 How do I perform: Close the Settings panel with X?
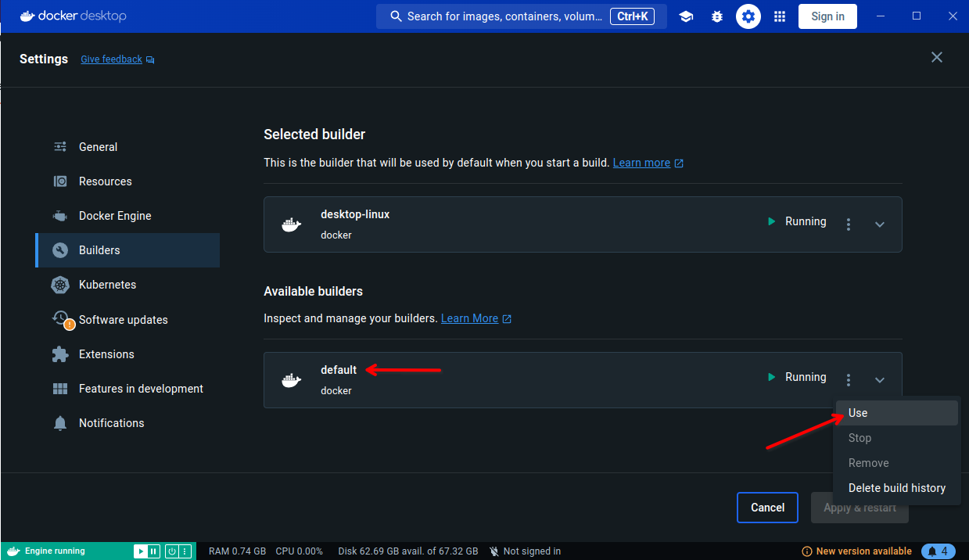pyautogui.click(x=937, y=57)
